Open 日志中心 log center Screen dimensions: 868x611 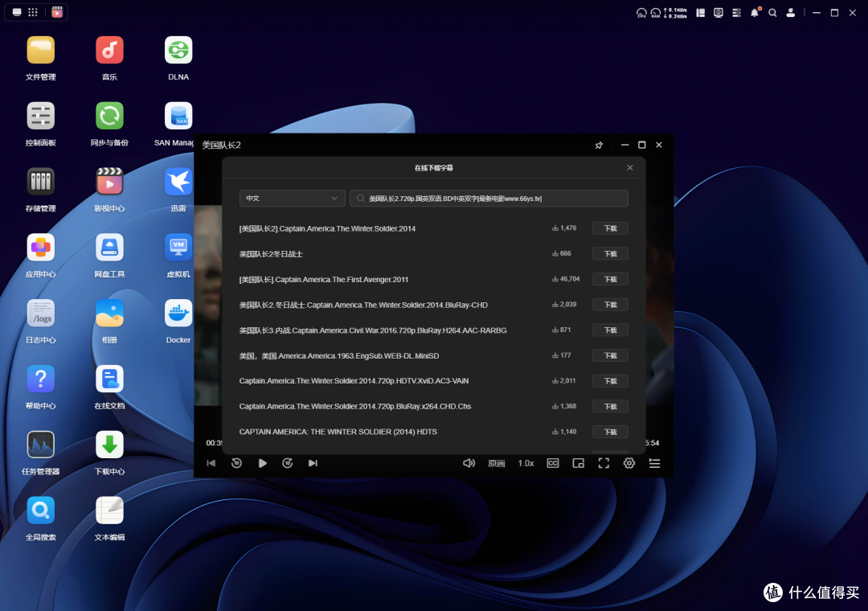(x=40, y=314)
